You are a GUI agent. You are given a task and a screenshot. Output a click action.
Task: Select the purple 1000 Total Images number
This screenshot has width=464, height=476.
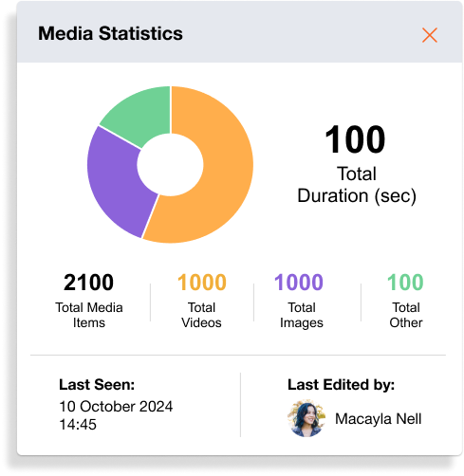click(299, 283)
